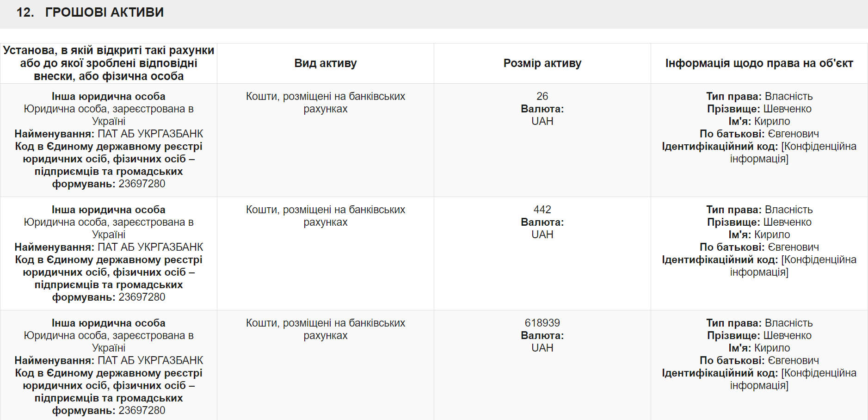This screenshot has height=420, width=868.
Task: Select surname "Шевченко" in the second row
Action: 787,222
